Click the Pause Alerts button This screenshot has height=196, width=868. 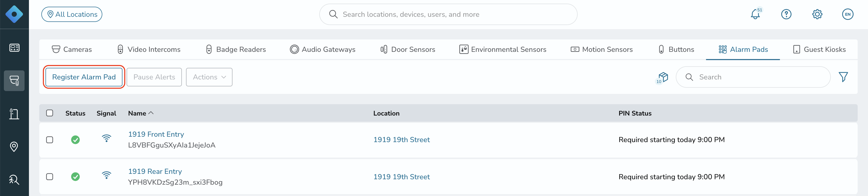click(154, 77)
